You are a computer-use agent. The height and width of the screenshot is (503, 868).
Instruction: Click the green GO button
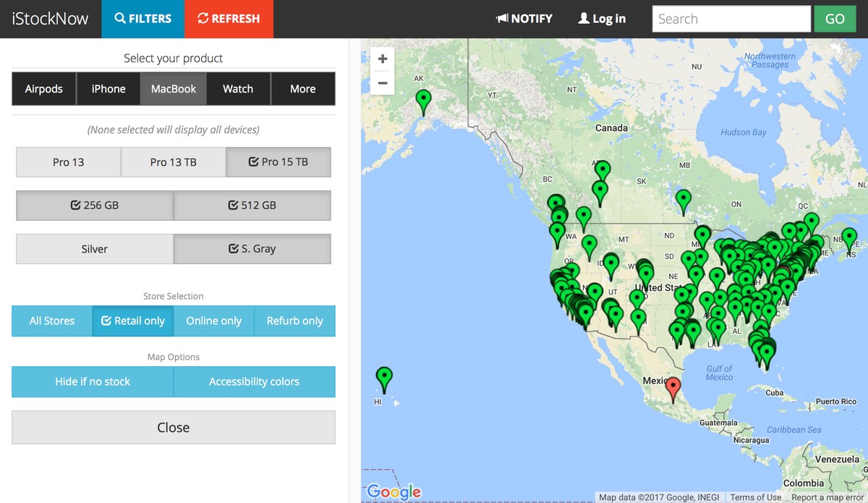click(x=835, y=19)
